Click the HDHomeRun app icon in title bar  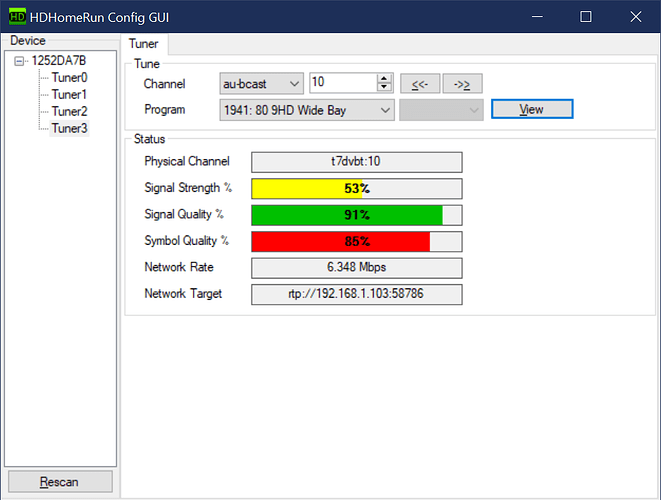17,17
